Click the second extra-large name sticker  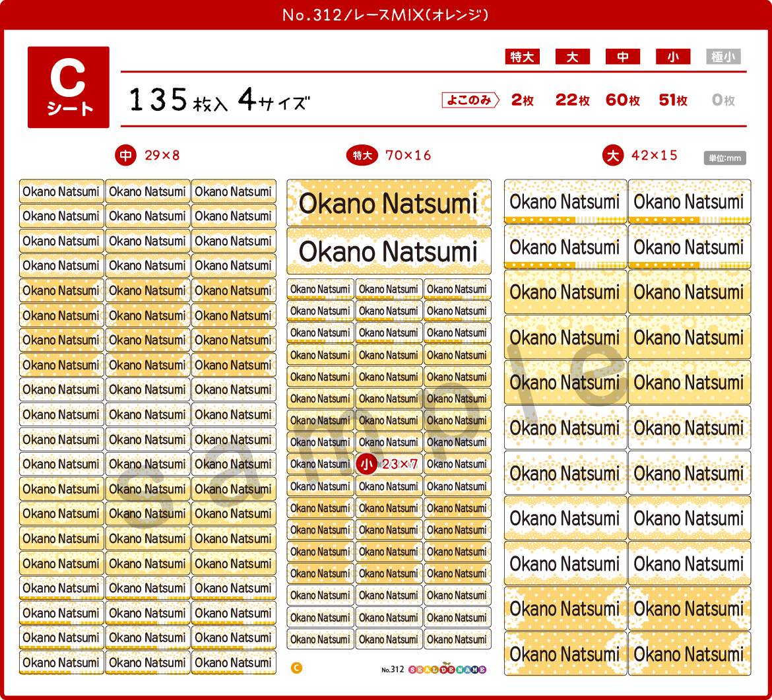389,251
